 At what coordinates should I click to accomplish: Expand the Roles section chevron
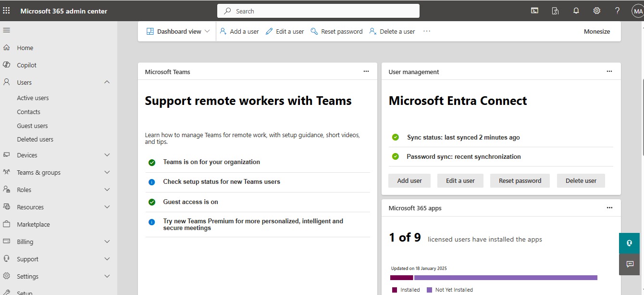click(x=107, y=190)
